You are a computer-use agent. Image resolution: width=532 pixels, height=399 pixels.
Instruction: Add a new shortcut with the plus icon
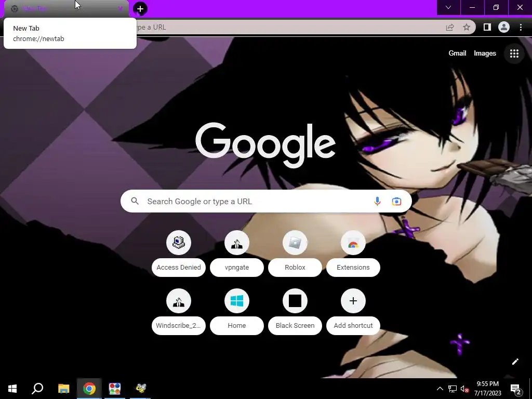click(353, 301)
